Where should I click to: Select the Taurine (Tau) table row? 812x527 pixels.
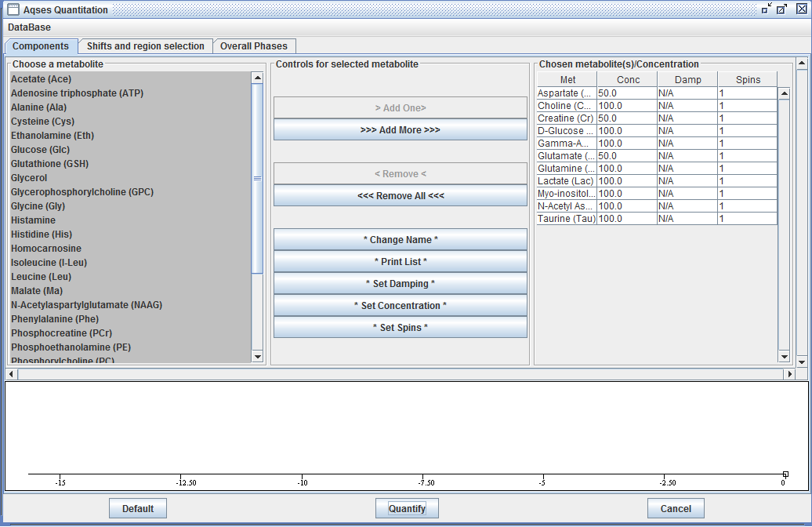pyautogui.click(x=657, y=219)
